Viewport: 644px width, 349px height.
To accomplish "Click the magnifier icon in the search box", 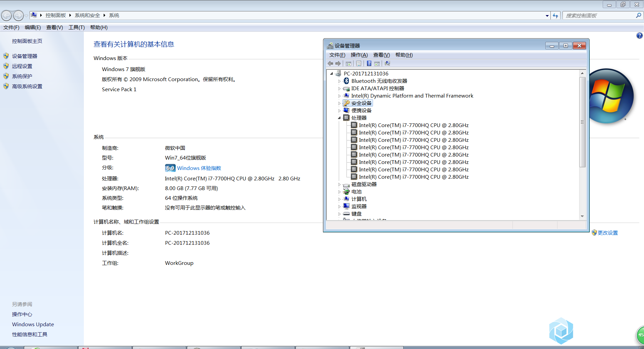I will tap(638, 15).
